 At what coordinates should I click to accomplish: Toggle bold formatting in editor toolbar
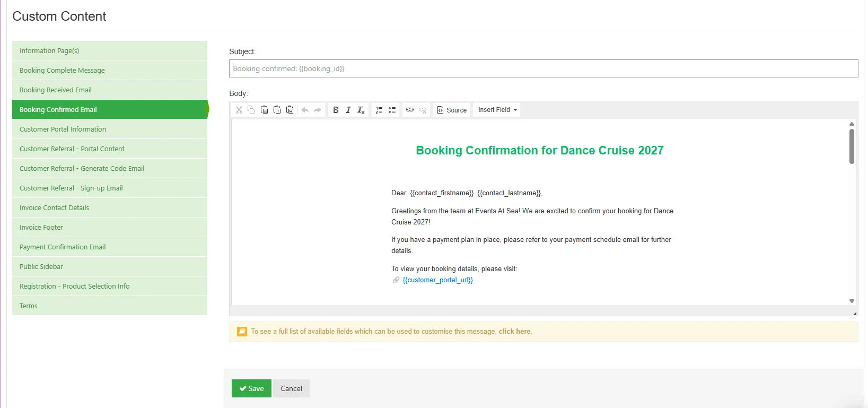point(336,110)
